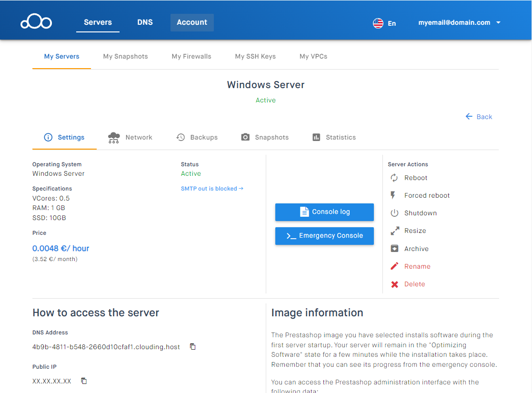Go Back to server list
Viewport: 532px width, 393px height.
click(x=479, y=116)
